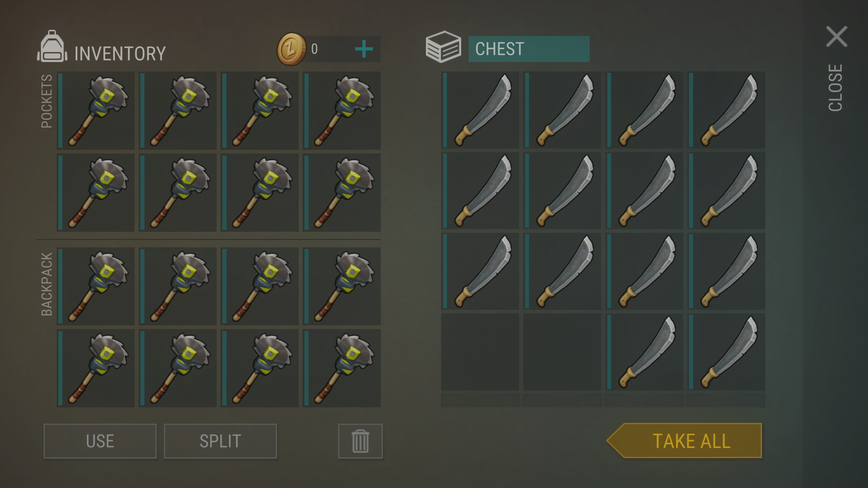
Task: Click the SPLIT button
Action: tap(220, 441)
